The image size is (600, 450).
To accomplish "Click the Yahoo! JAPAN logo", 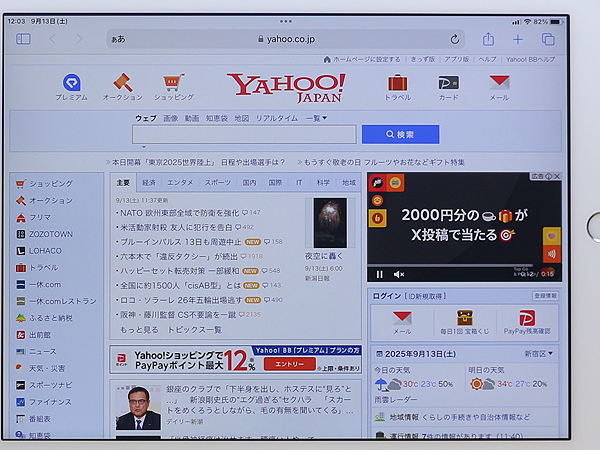I will pos(287,88).
